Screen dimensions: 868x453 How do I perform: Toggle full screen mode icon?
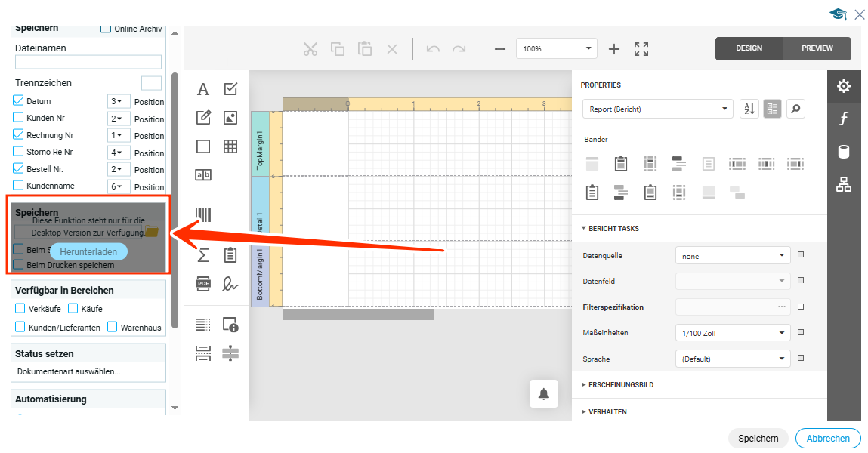(x=641, y=49)
